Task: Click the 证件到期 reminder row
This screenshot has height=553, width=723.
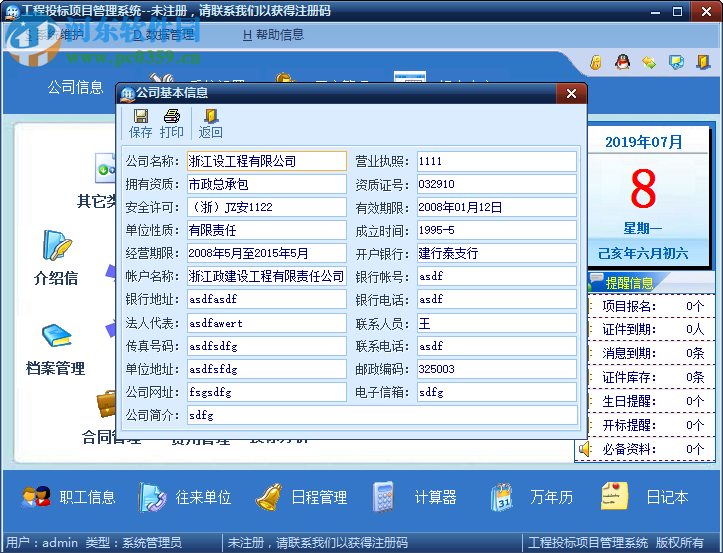Action: point(652,329)
